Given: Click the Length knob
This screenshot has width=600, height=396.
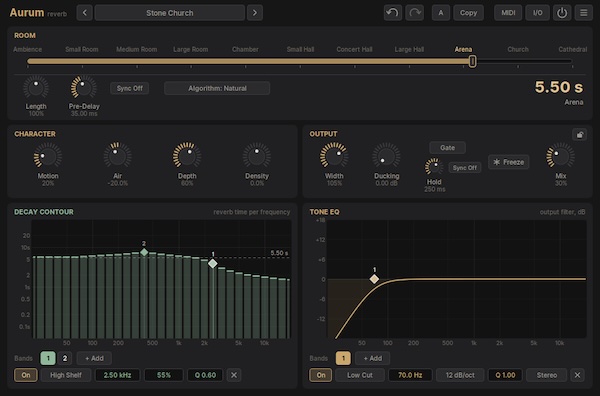Looking at the screenshot, I should coord(36,88).
